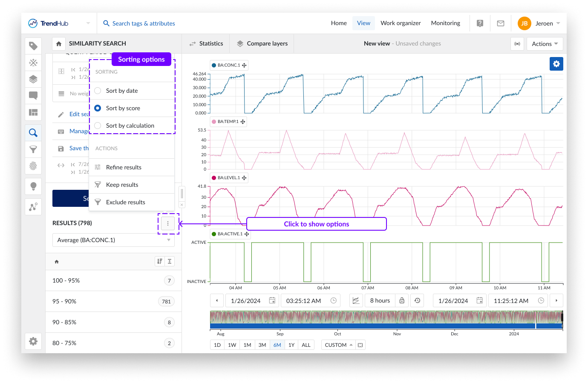Click the live mode broadcast icon
This screenshot has width=588, height=383.
[517, 44]
